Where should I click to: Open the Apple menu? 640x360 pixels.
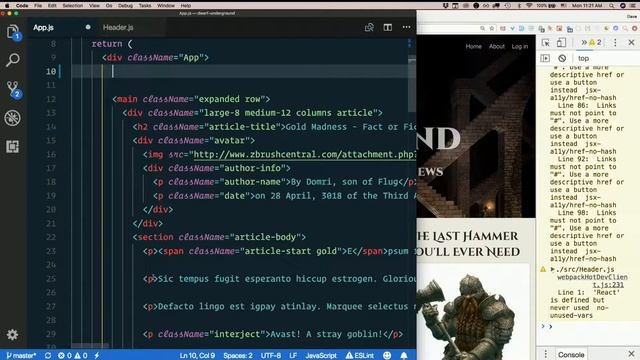7,6
